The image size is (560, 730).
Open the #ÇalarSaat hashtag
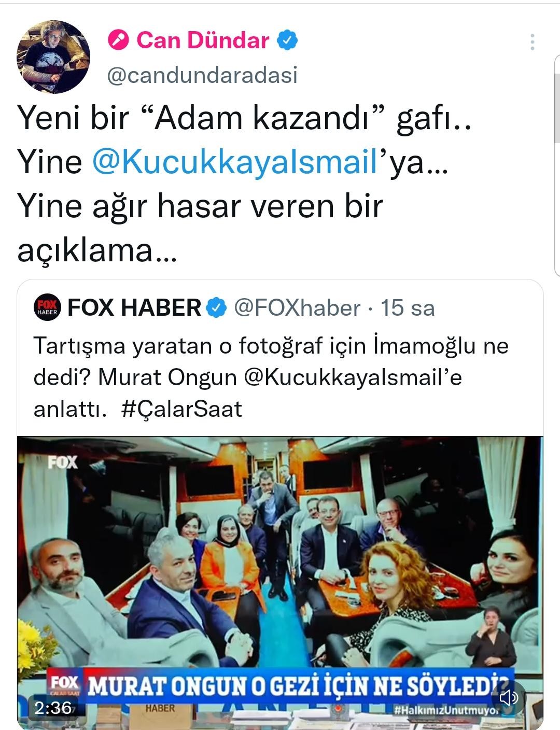[x=181, y=409]
